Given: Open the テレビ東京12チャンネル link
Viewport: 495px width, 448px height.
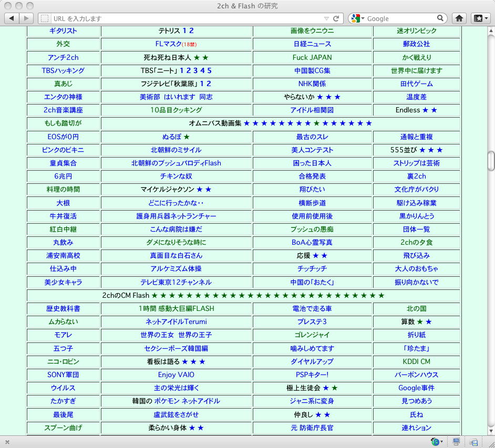Looking at the screenshot, I should [x=176, y=282].
